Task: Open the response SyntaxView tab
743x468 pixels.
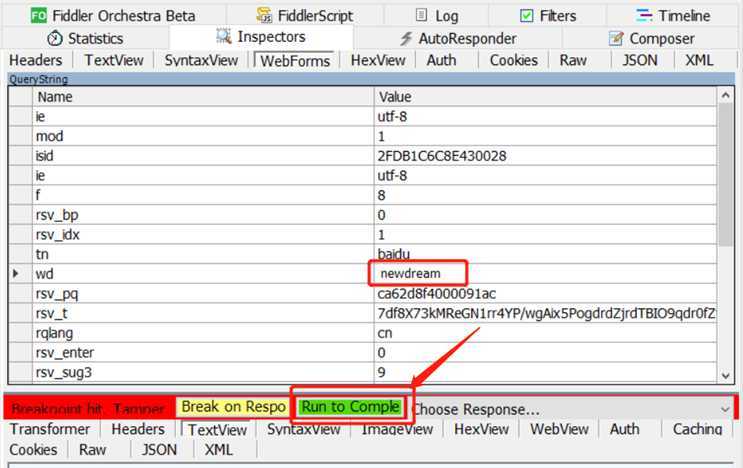Action: point(303,429)
